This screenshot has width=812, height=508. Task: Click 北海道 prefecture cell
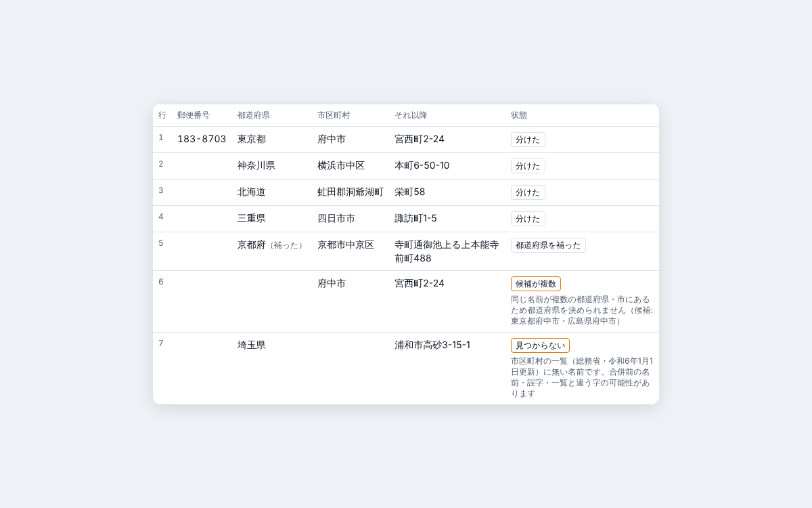coord(252,192)
